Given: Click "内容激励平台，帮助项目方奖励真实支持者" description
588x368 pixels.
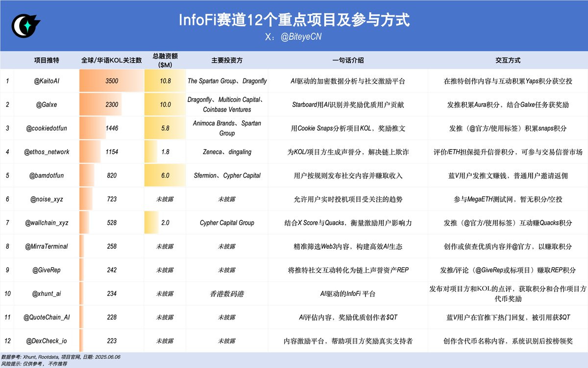Looking at the screenshot, I should click(348, 341).
